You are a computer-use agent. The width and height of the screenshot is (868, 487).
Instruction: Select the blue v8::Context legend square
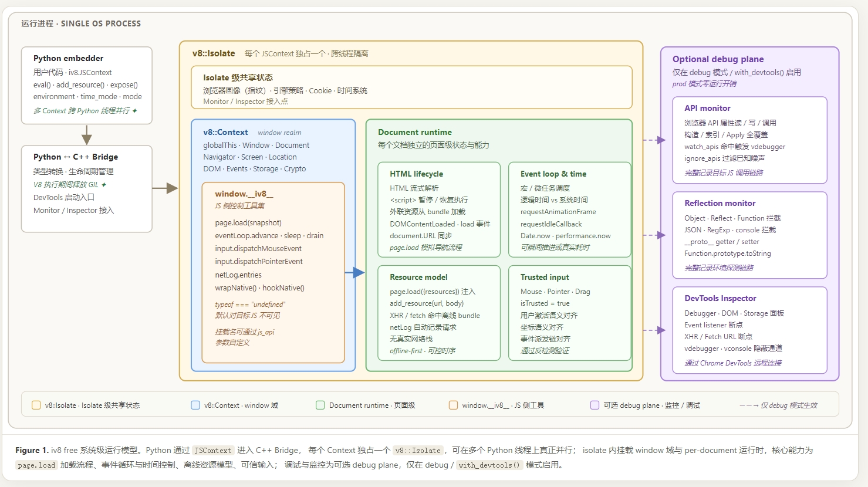pos(195,405)
